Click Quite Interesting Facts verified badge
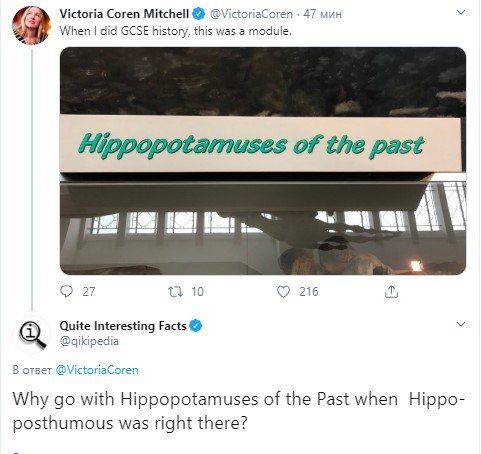Viewport: 481px width, 454px height. (x=196, y=326)
